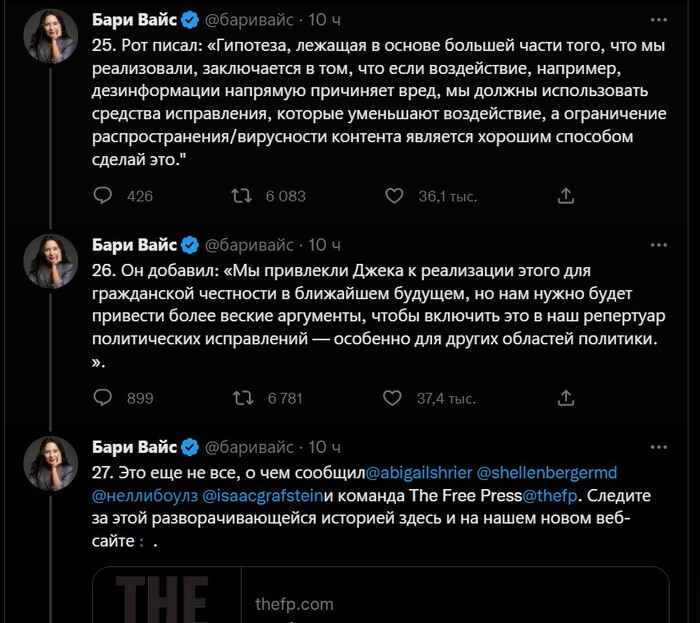The image size is (700, 623).
Task: Open the thefp.com link preview card
Action: (380, 596)
